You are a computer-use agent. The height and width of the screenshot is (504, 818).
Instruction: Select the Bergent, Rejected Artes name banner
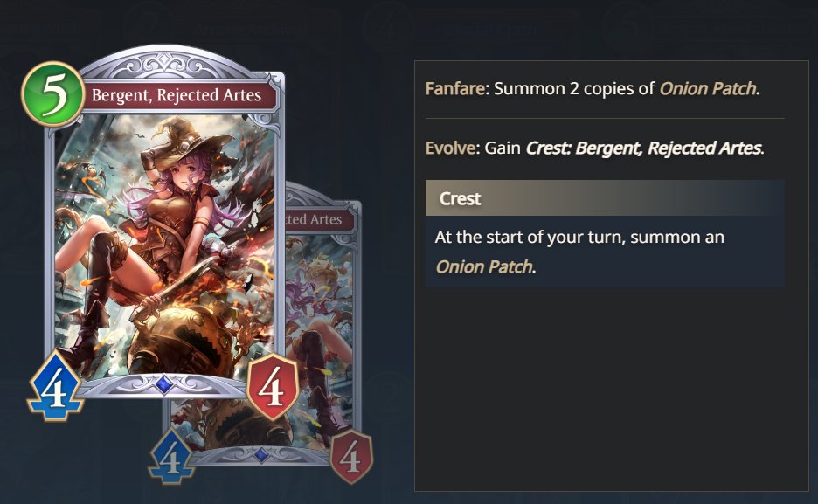click(x=177, y=95)
